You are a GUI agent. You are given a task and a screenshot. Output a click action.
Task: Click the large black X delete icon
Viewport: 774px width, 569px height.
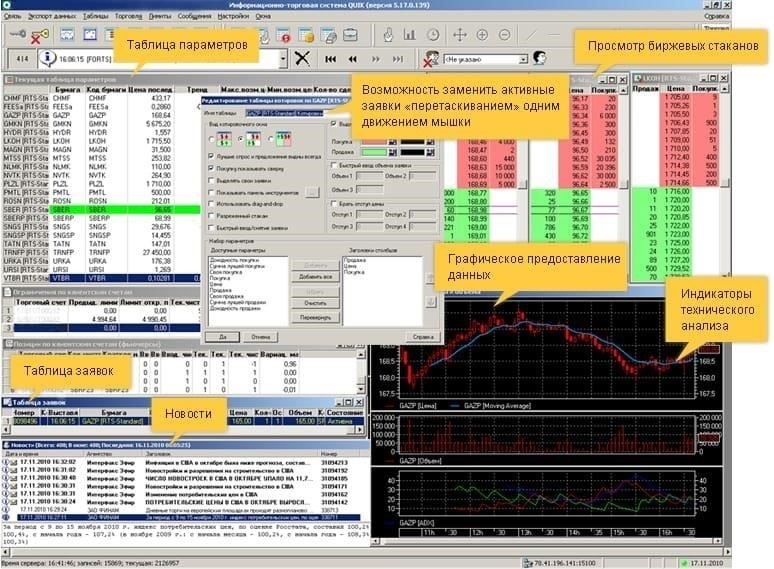click(x=302, y=58)
